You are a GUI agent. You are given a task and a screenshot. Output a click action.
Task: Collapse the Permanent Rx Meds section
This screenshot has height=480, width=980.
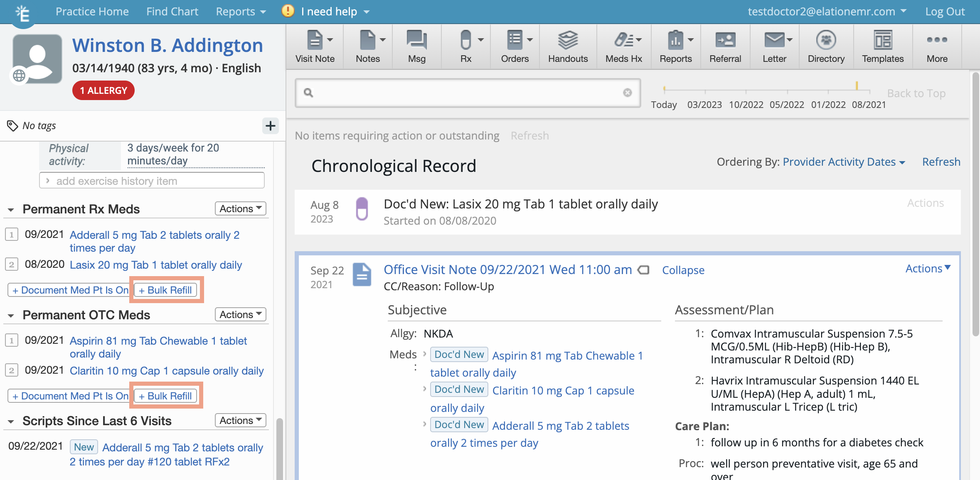[11, 210]
